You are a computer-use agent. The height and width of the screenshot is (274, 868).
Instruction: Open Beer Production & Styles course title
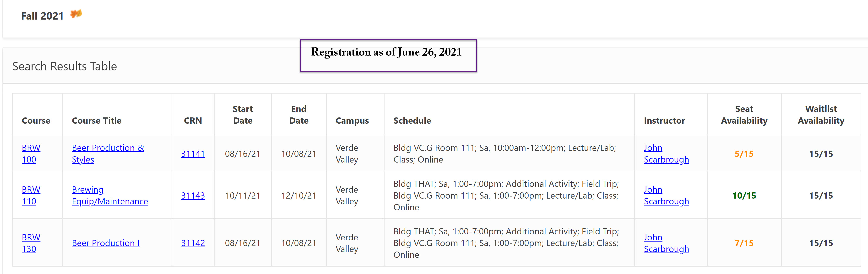108,153
